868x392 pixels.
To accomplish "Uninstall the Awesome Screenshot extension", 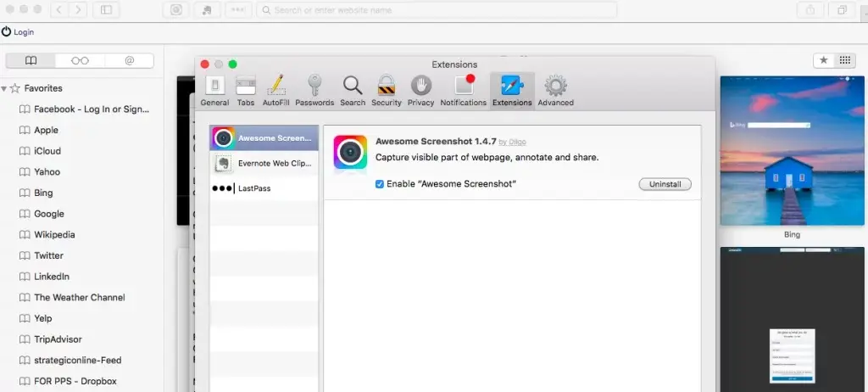I will click(x=665, y=184).
